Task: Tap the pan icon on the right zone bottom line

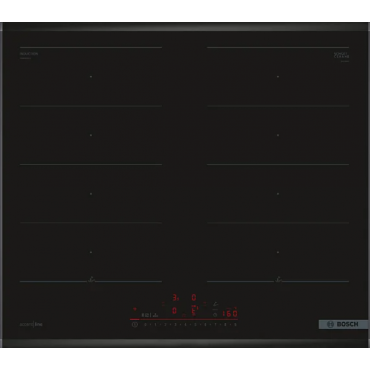Action: (x=279, y=280)
